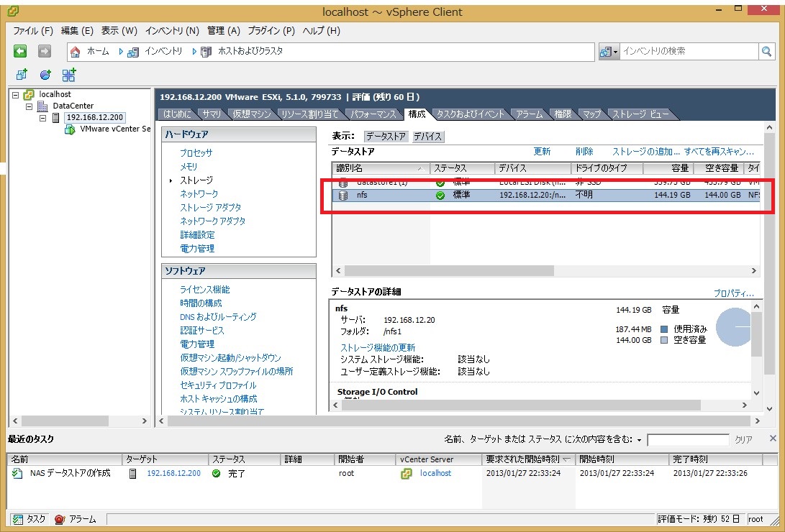Click the 空き容量 color legend swatch
This screenshot has height=532, width=785.
(x=664, y=341)
